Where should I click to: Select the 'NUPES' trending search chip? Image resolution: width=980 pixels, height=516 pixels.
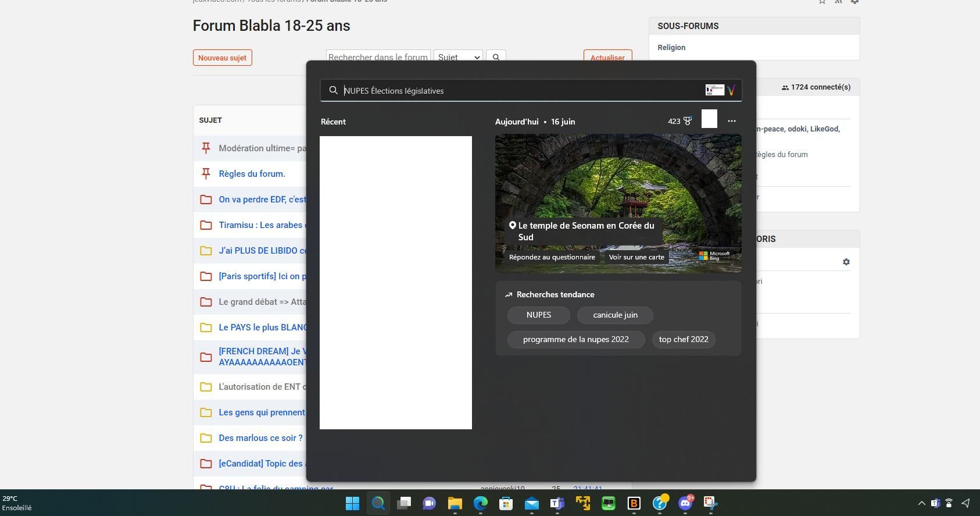(x=538, y=315)
